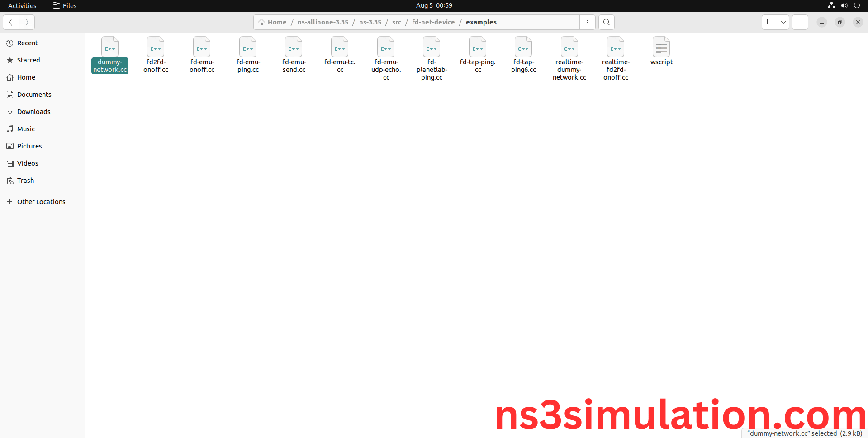Click the Files app menu in top bar

point(65,5)
